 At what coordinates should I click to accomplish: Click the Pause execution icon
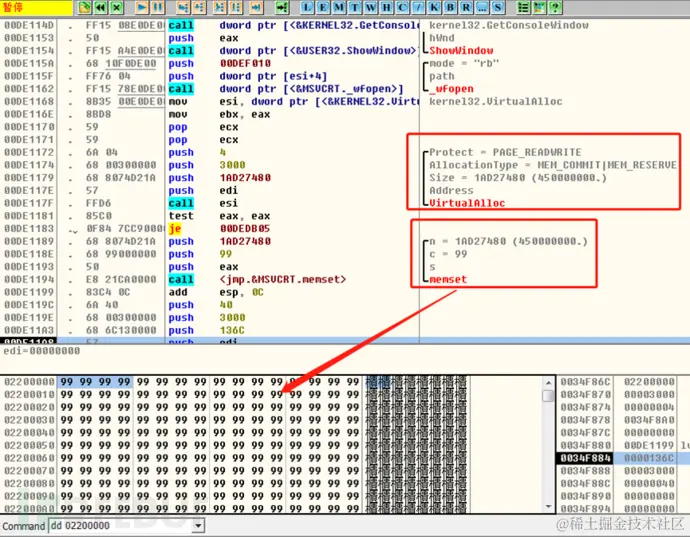pos(158,7)
